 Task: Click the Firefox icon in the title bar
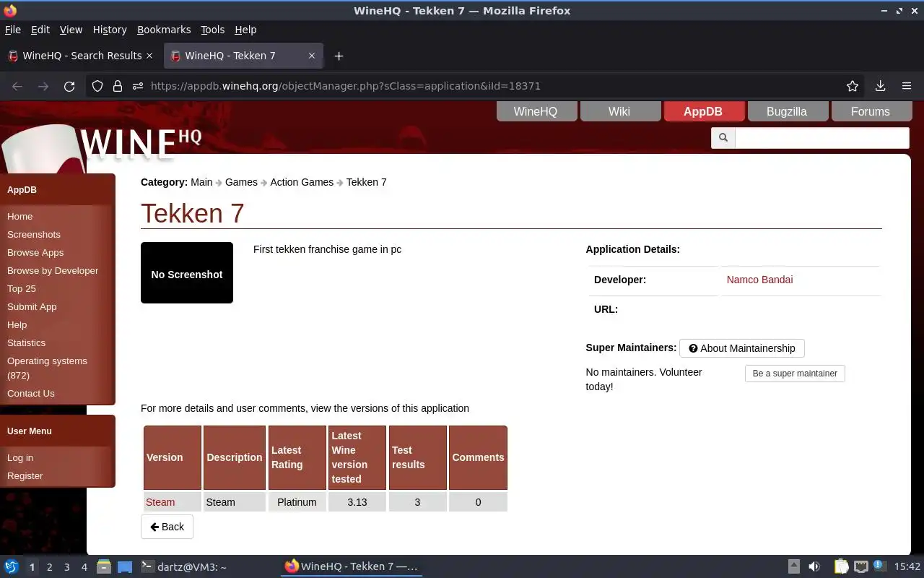pos(9,10)
